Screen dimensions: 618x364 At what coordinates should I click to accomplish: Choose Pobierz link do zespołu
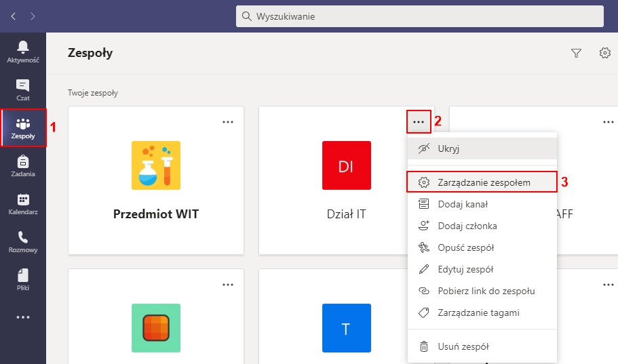[482, 291]
